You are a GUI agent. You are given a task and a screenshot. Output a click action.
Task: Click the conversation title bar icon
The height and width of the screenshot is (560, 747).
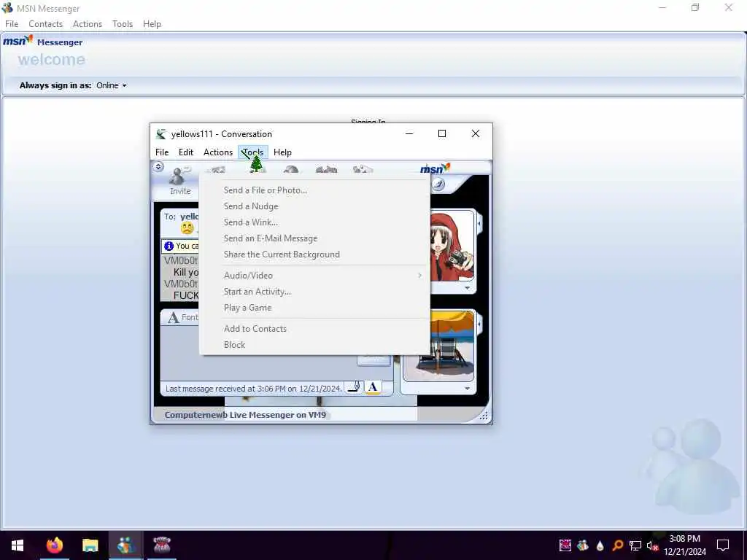161,134
